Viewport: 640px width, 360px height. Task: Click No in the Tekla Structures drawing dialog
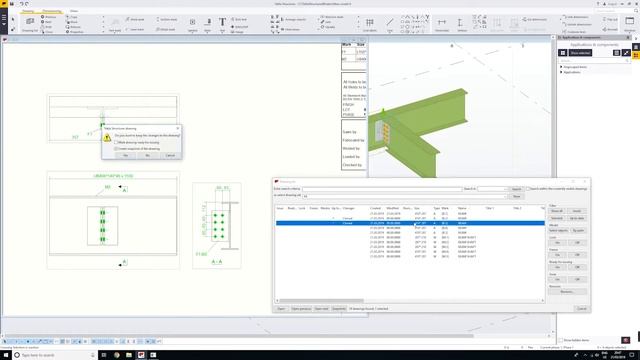[147, 156]
